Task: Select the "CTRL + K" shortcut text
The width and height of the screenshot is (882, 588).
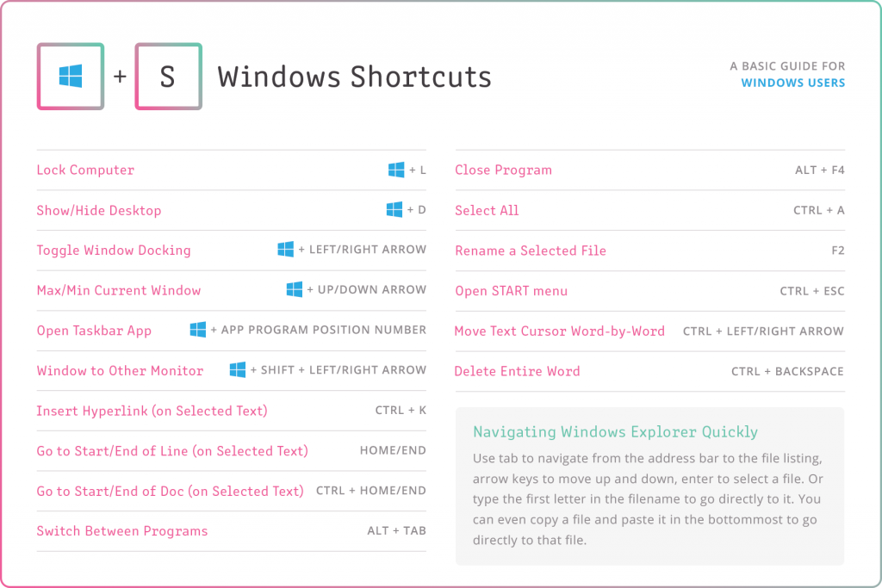Action: [401, 411]
